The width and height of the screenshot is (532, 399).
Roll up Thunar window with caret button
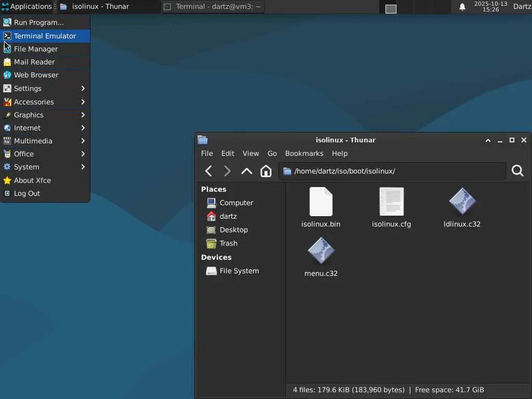point(488,140)
